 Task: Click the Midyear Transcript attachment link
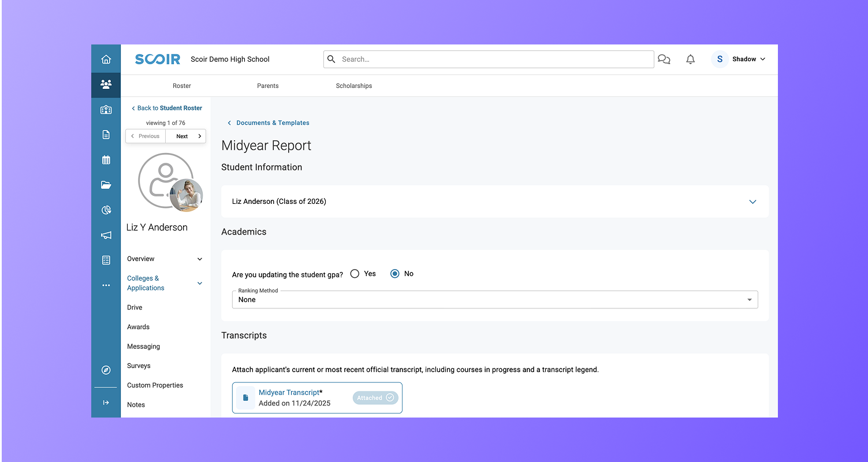(x=289, y=392)
